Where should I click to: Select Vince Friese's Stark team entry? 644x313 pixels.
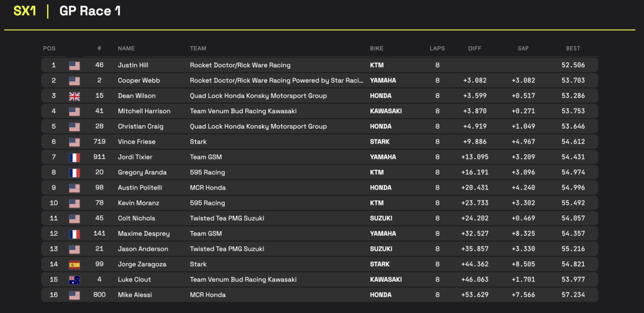(198, 142)
